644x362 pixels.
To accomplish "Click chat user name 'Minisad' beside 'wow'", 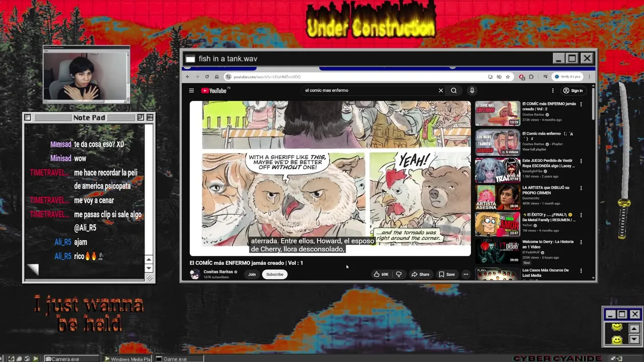I will click(x=61, y=158).
